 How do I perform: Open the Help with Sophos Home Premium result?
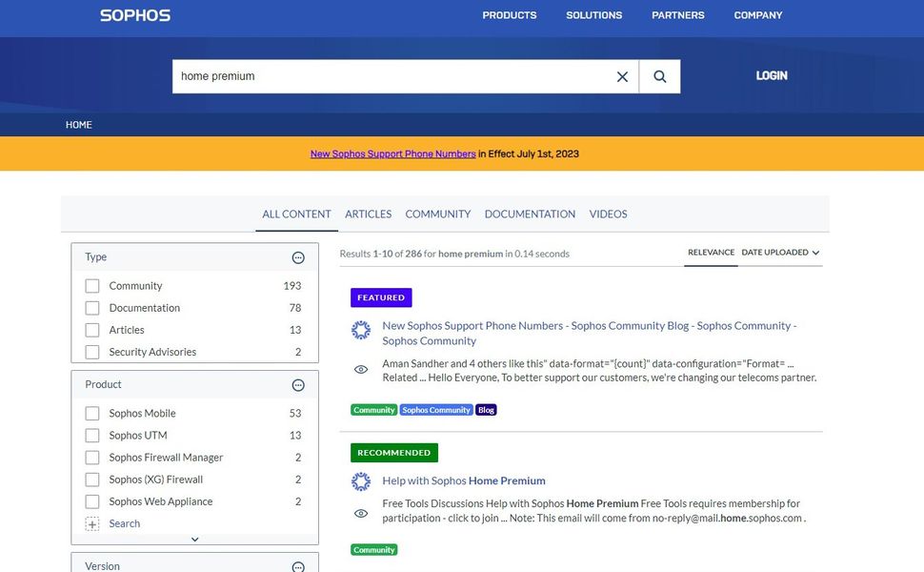pos(463,480)
